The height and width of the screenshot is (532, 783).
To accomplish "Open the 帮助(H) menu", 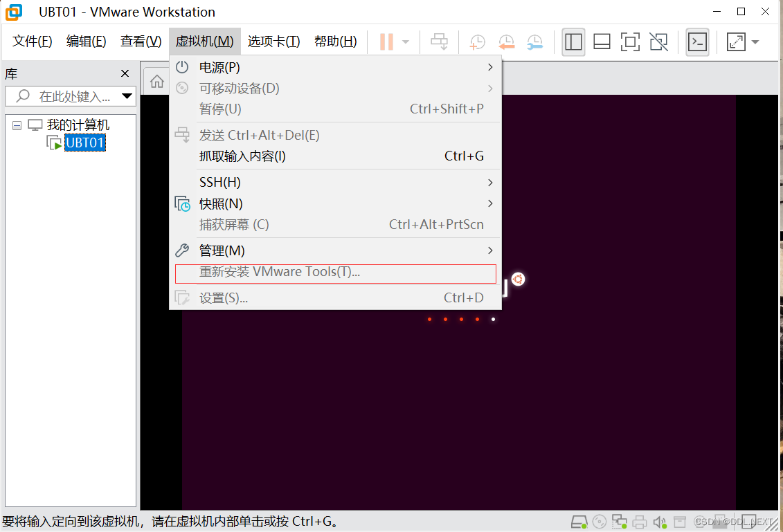I will click(x=336, y=41).
